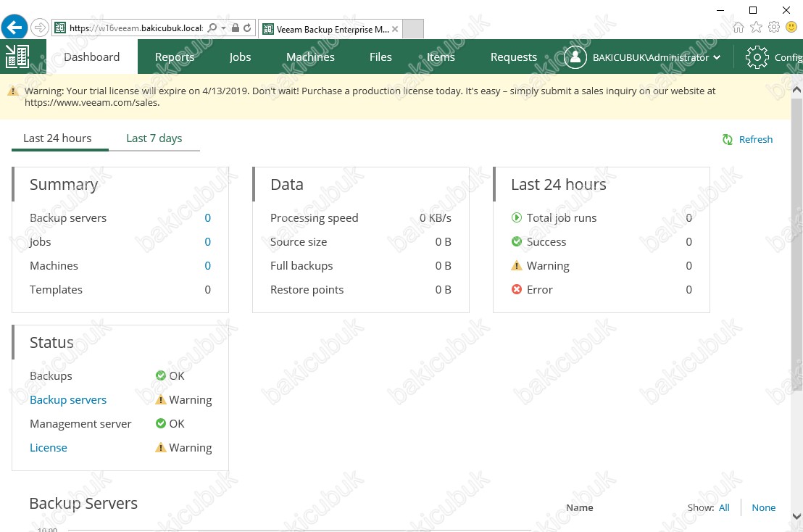
Task: Click the Restore points label in Data
Action: coord(307,290)
